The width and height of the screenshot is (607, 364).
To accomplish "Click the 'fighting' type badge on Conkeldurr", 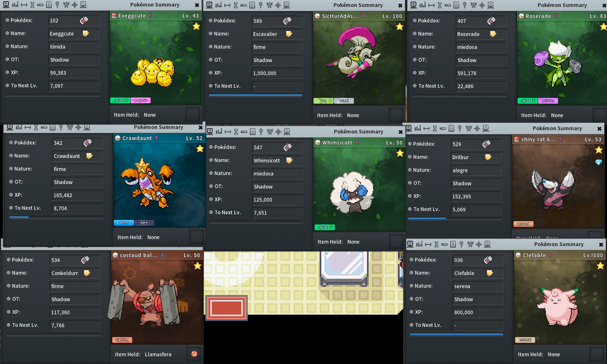I will click(122, 340).
